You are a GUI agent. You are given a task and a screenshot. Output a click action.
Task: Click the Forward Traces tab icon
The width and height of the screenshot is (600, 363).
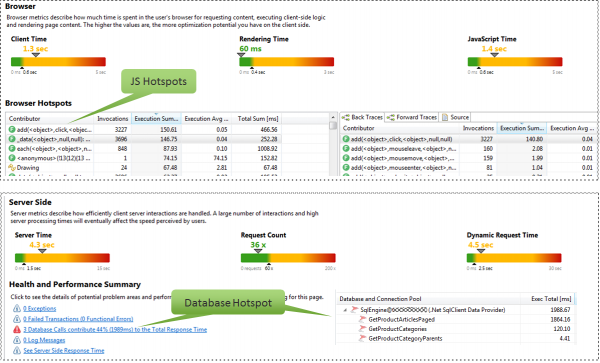click(391, 117)
